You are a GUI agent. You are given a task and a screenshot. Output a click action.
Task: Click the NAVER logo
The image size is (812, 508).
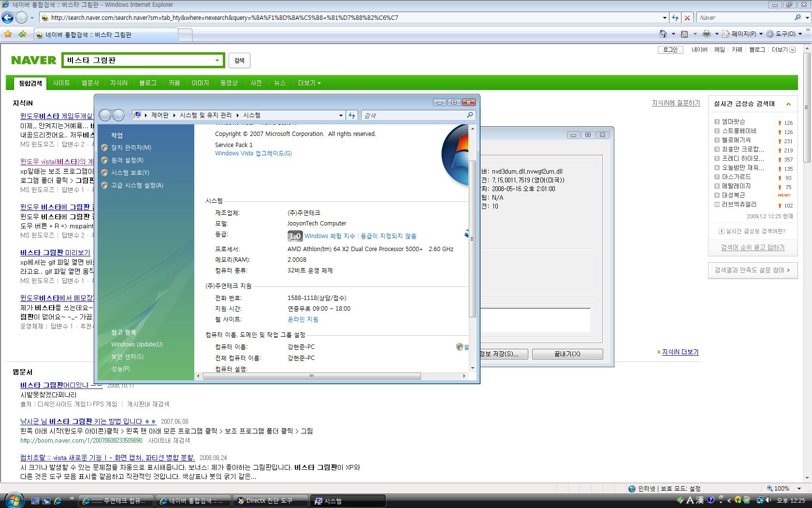point(34,60)
